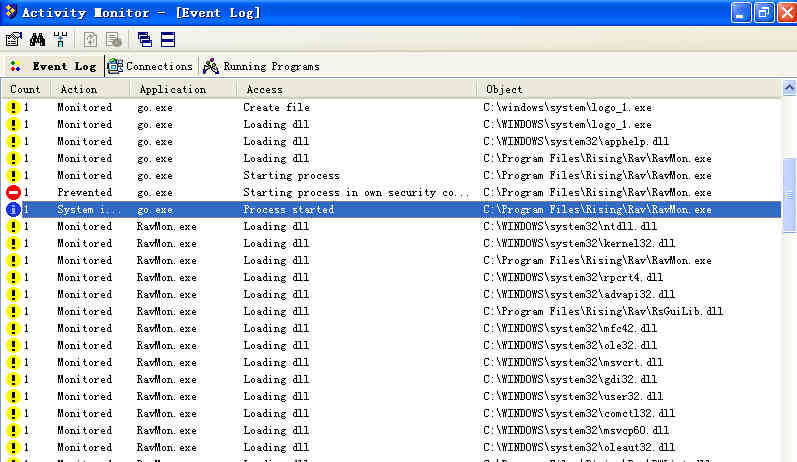Select the 'C:\WINDOWS\system32\kernel32.dll' object cell
797x462 pixels.
(579, 243)
